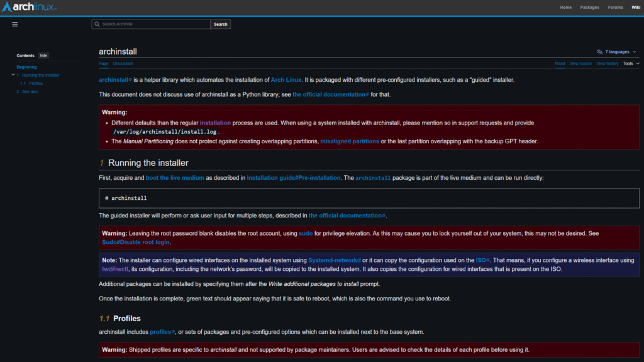Open Forums from the top navigation

(x=615, y=8)
